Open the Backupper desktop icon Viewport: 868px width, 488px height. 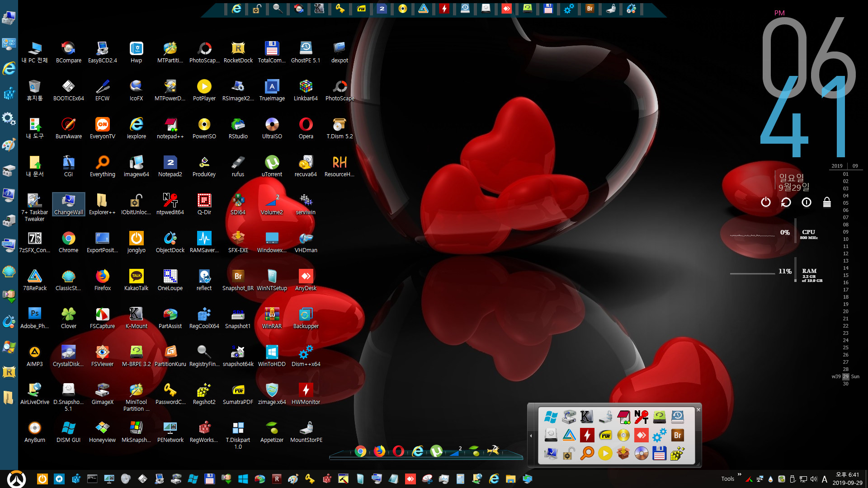click(x=306, y=318)
